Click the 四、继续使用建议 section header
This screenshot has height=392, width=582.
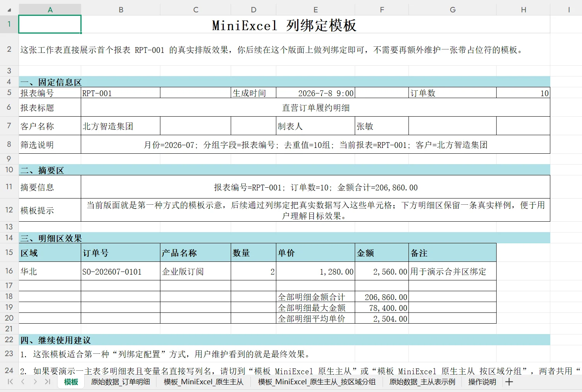tap(284, 340)
